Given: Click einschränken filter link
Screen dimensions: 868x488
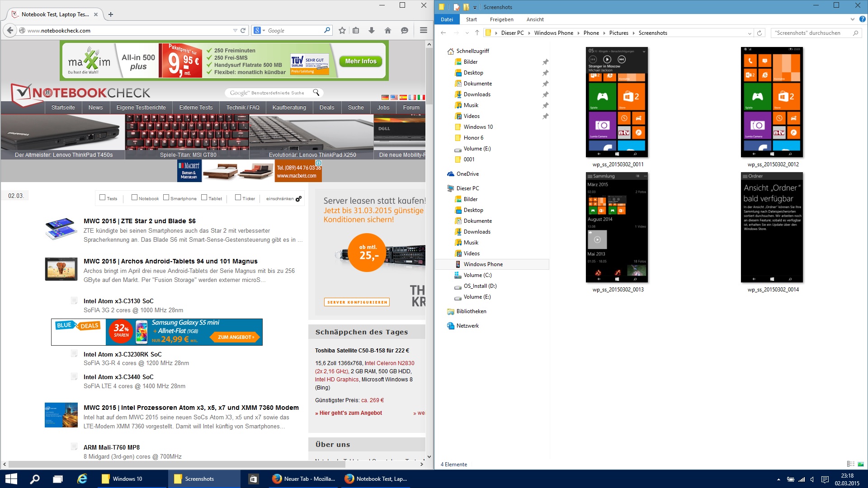Looking at the screenshot, I should click(280, 199).
